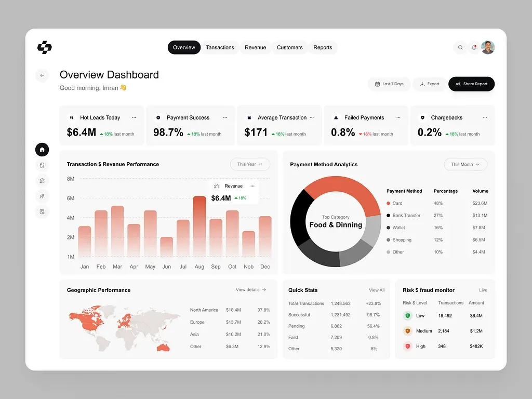
Task: Click the app logo in header
Action: pyautogui.click(x=45, y=47)
